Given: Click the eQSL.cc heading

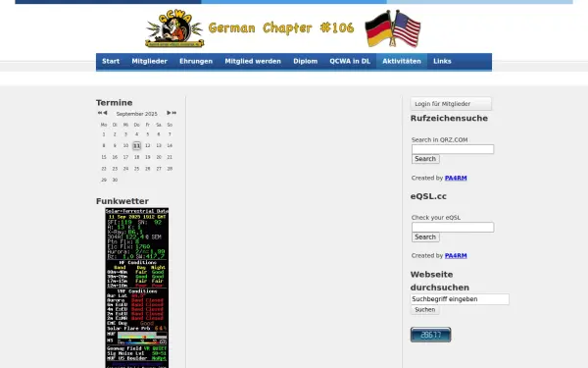Looking at the screenshot, I should (x=428, y=196).
